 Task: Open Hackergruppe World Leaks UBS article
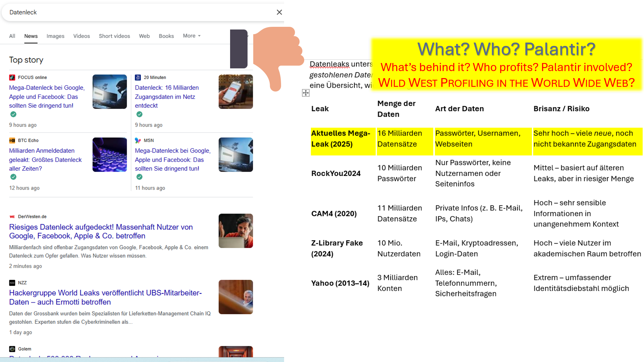[105, 297]
